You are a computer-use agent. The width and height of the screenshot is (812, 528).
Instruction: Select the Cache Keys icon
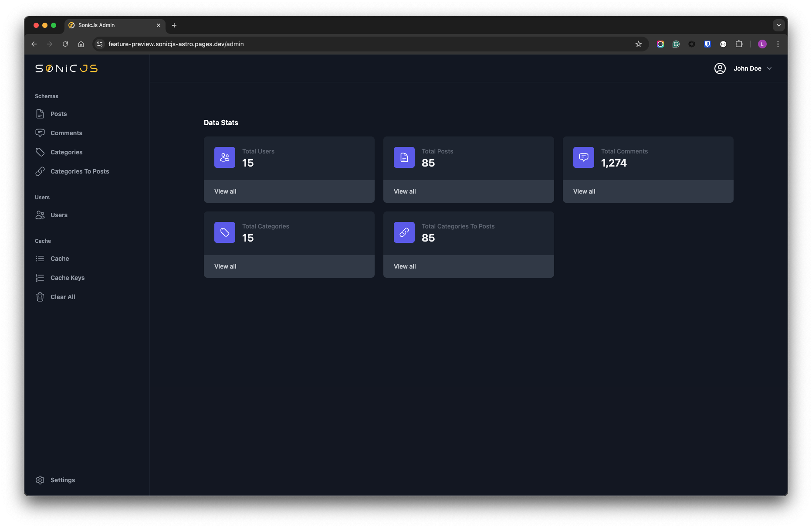coord(40,277)
